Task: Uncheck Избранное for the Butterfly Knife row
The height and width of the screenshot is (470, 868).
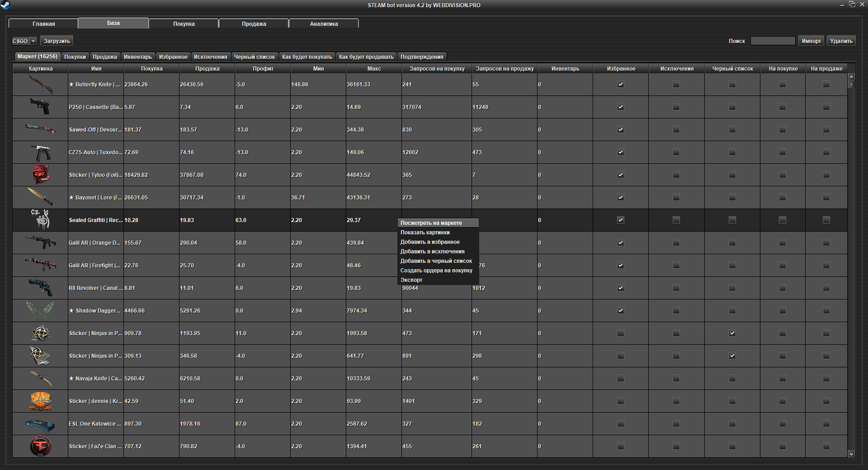Action: [x=621, y=85]
